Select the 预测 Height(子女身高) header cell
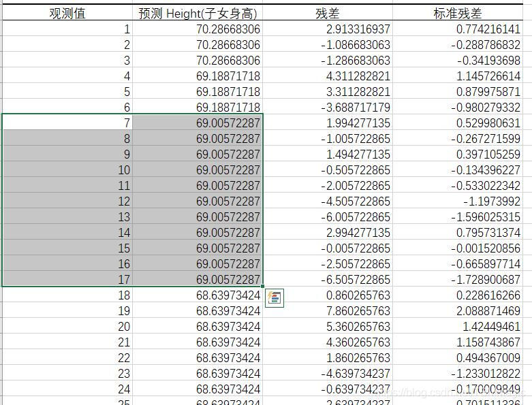Image resolution: width=532 pixels, height=405 pixels. coord(198,13)
